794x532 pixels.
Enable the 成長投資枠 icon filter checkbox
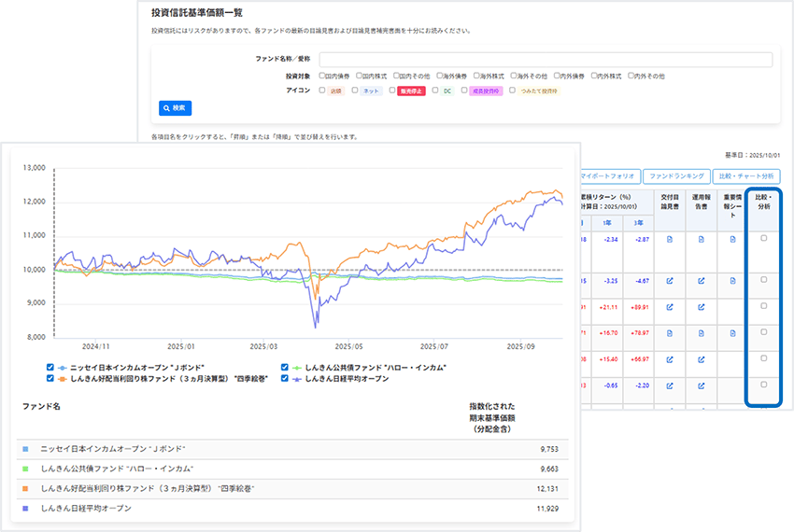pos(464,91)
